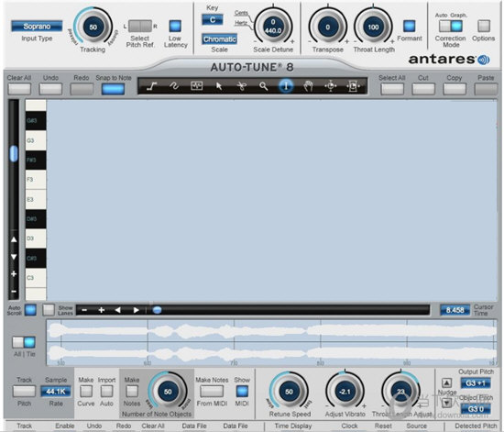504x432 pixels.
Task: Open the 44.1K Sample Rate selector
Action: click(56, 392)
